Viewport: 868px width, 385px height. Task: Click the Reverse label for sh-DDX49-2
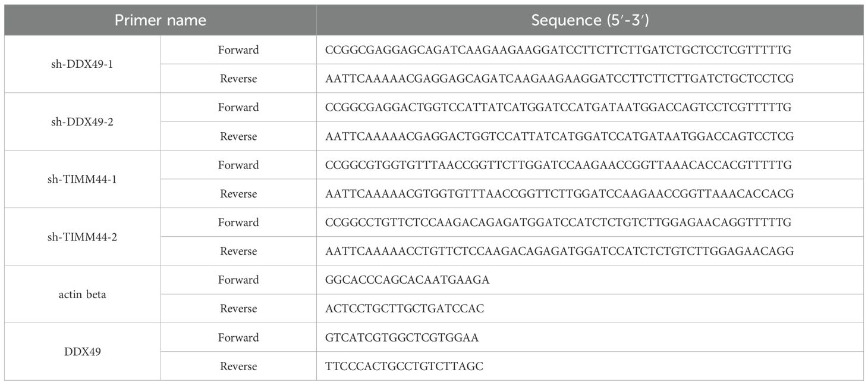(x=238, y=136)
